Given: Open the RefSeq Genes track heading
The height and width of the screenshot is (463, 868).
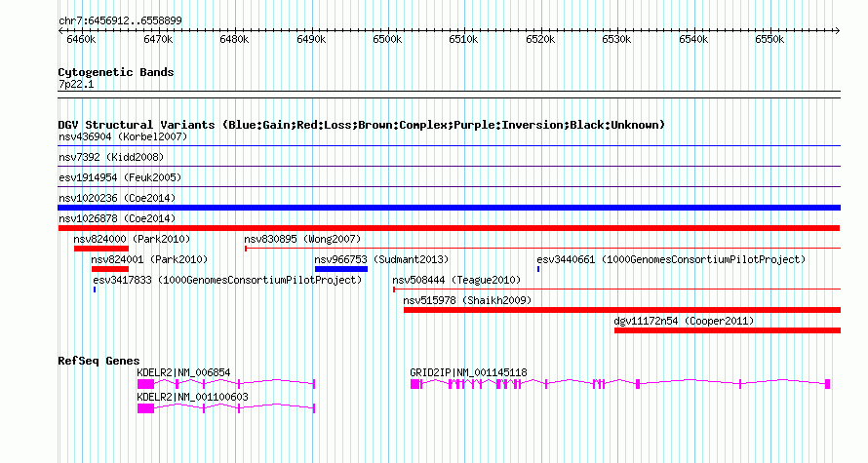Looking at the screenshot, I should (99, 361).
